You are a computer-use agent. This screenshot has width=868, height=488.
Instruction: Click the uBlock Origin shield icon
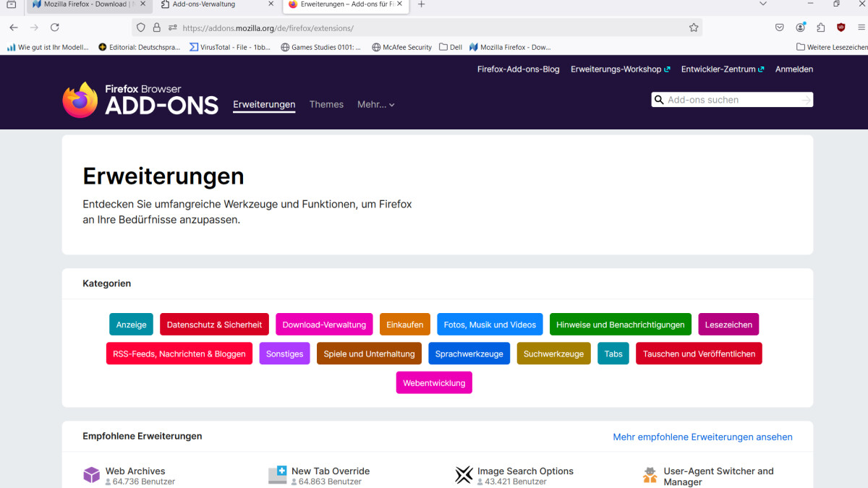(840, 27)
